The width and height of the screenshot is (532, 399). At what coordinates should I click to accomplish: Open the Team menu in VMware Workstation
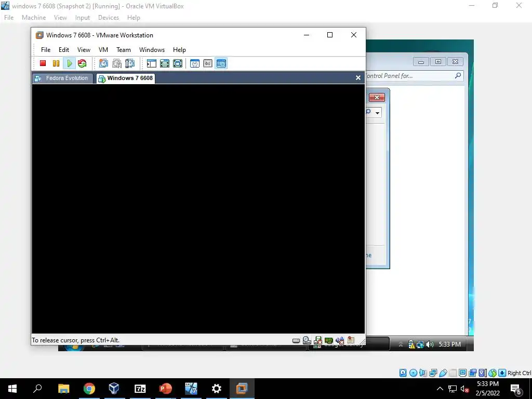[x=124, y=50]
